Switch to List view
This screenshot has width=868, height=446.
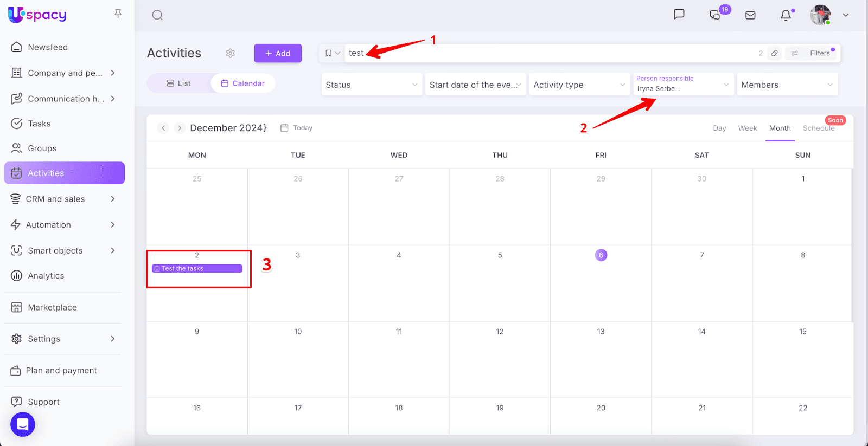pos(178,83)
